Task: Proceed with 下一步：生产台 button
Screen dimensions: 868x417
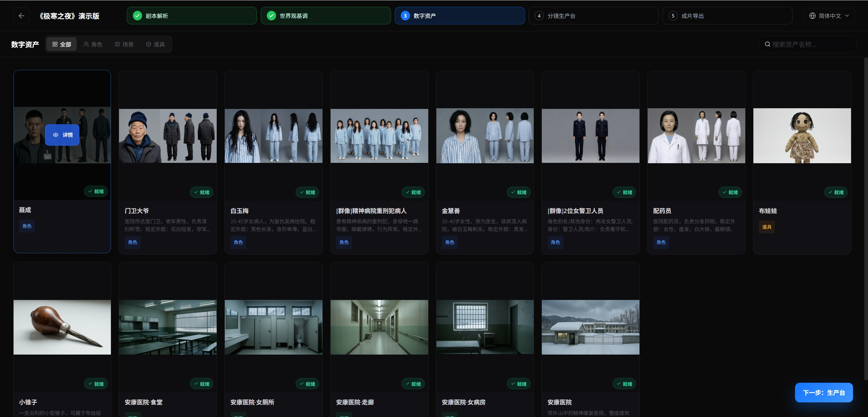Action: 824,393
